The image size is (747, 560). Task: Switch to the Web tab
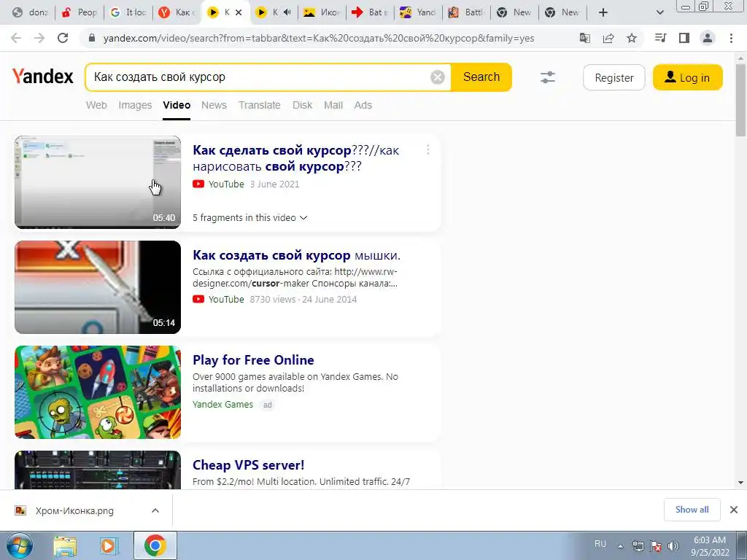pos(96,105)
